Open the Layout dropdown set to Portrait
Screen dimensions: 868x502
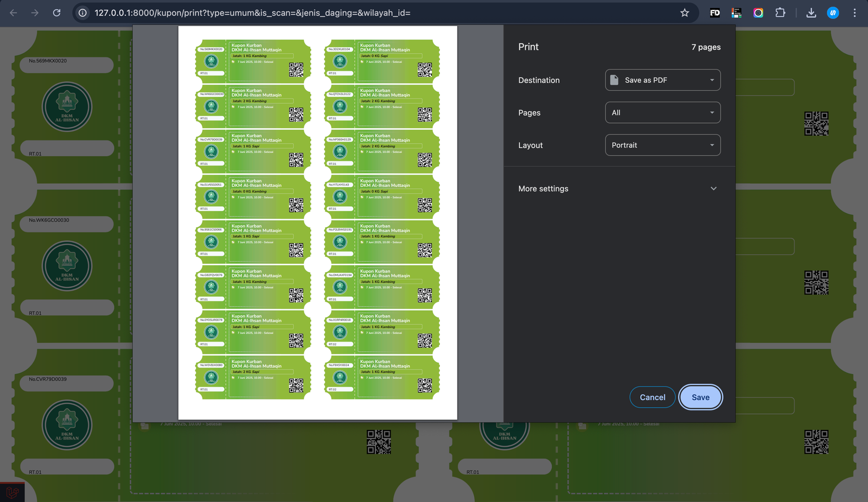(x=663, y=145)
